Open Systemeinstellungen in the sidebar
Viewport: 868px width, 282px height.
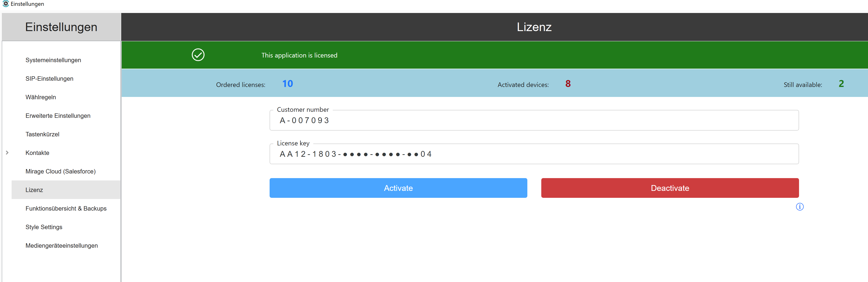53,60
